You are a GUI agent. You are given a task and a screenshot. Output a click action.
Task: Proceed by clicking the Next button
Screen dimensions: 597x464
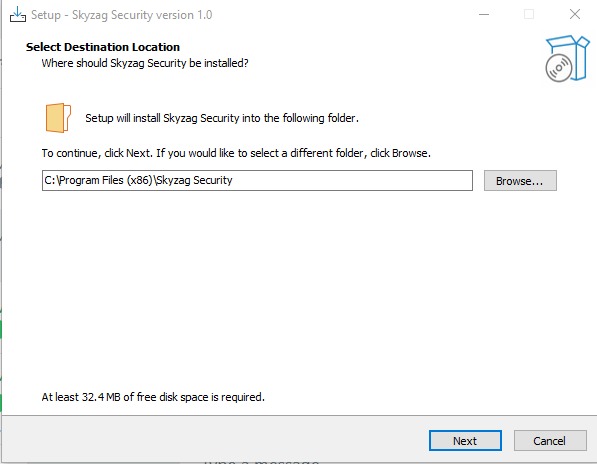pos(465,440)
